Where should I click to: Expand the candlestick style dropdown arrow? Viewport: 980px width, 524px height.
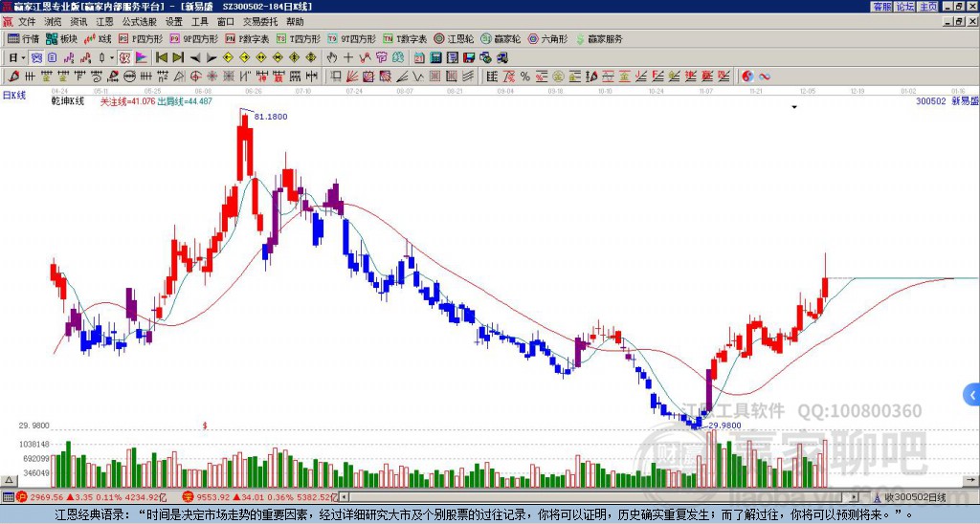click(x=112, y=58)
